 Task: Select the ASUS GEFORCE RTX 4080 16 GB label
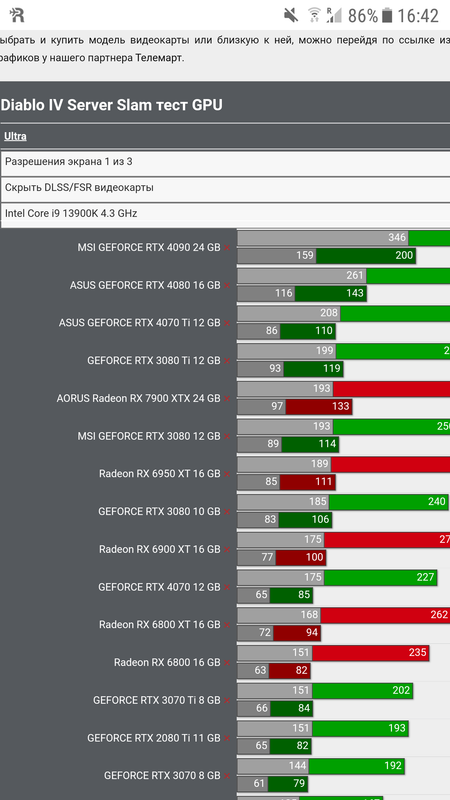coord(145,285)
